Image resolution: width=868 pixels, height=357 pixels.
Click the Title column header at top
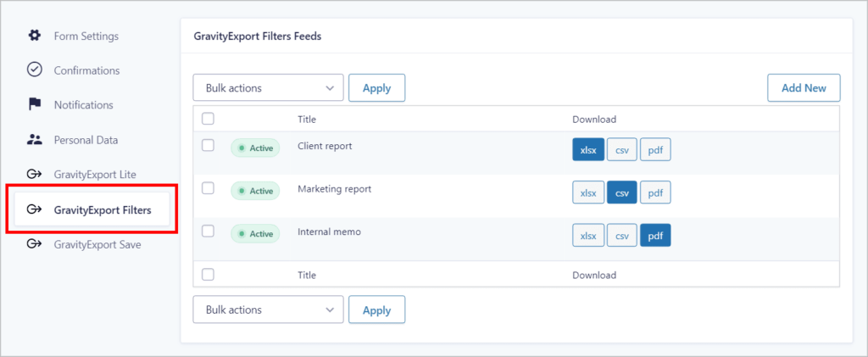tap(307, 119)
